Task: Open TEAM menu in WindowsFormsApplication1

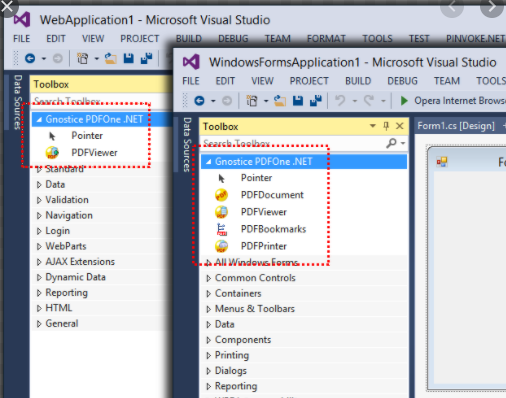Action: [x=447, y=81]
